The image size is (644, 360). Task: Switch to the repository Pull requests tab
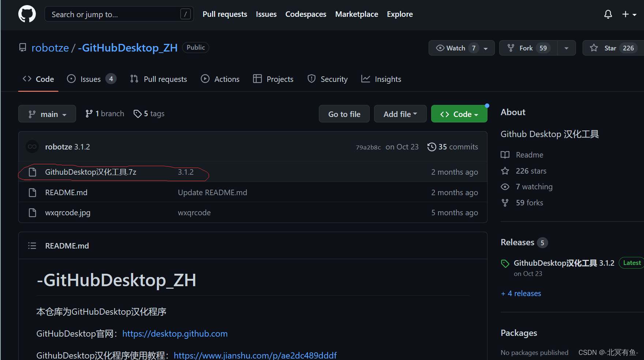coord(158,79)
